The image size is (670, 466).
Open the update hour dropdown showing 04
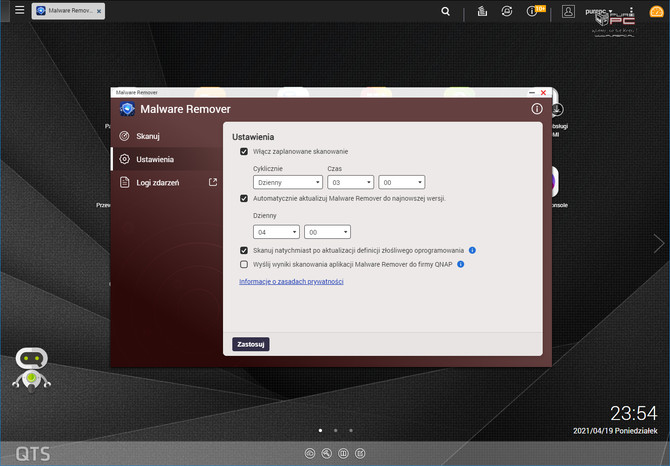tap(276, 232)
